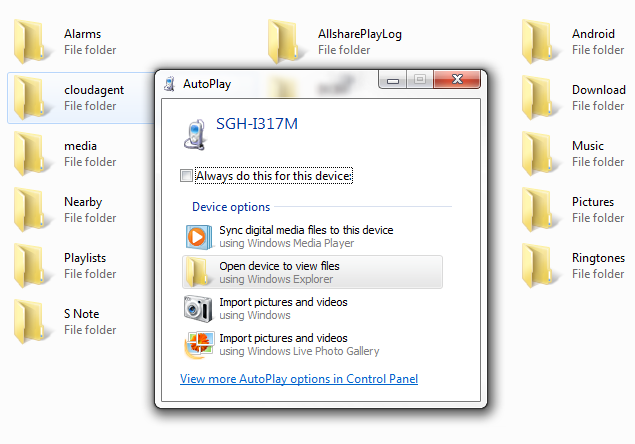Click the SGH-I317M device name
Image resolution: width=635 pixels, height=444 pixels.
[x=257, y=124]
